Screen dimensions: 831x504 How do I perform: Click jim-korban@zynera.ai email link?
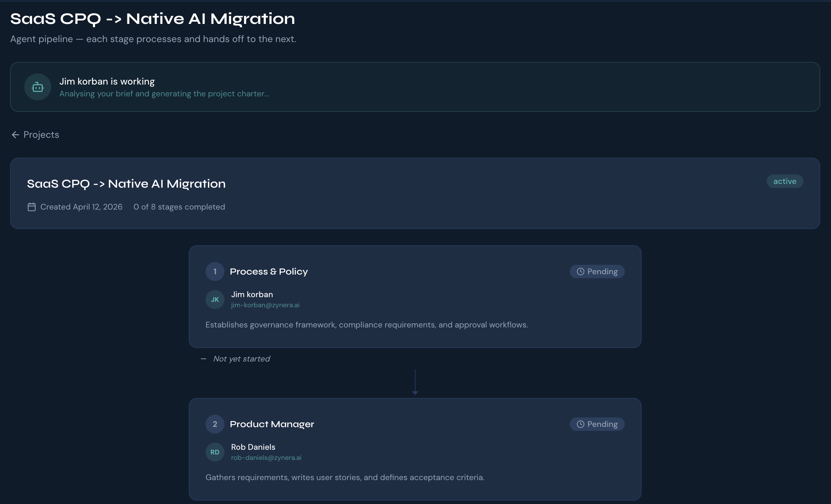point(265,305)
